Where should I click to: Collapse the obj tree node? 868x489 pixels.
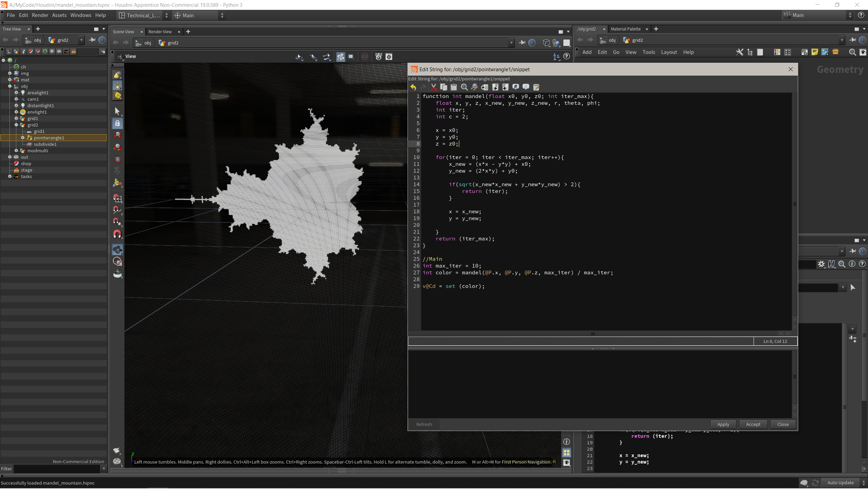(x=10, y=86)
